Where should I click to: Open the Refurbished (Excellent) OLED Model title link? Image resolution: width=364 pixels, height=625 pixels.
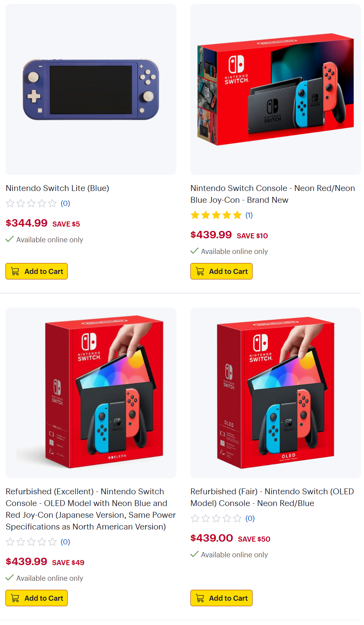click(91, 509)
